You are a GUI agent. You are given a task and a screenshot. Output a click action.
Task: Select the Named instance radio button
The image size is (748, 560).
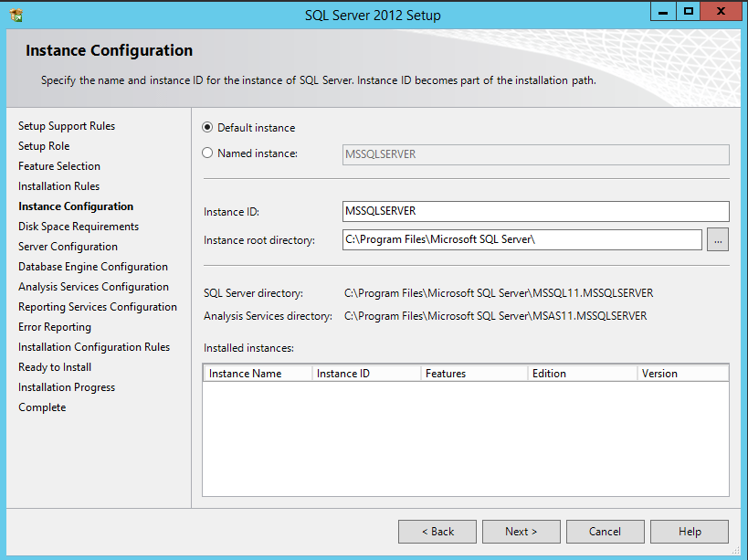(x=208, y=153)
